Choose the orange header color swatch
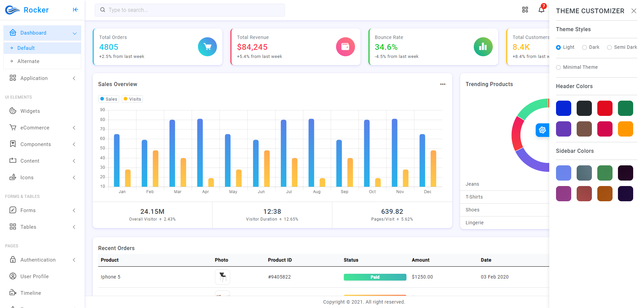 625,129
